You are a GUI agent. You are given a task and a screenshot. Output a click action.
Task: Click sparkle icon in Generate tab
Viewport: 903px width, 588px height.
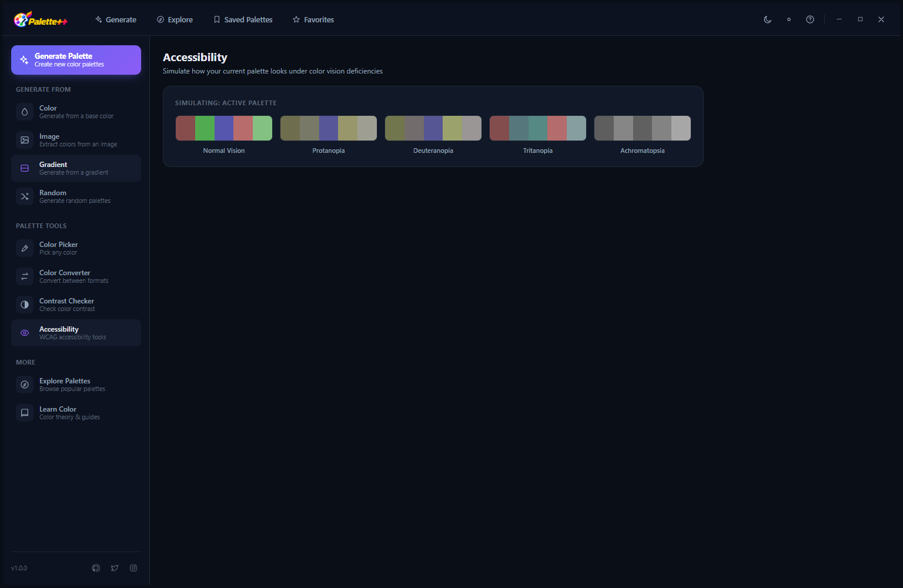click(x=99, y=19)
